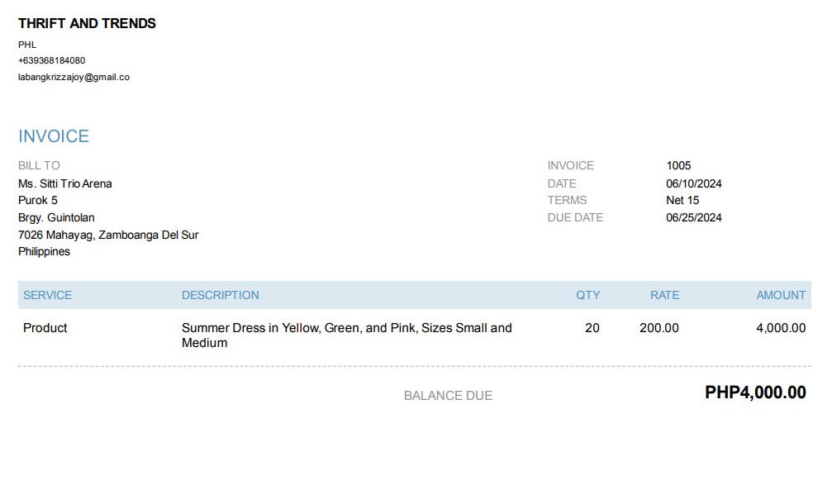Select the BILL TO label

[39, 165]
